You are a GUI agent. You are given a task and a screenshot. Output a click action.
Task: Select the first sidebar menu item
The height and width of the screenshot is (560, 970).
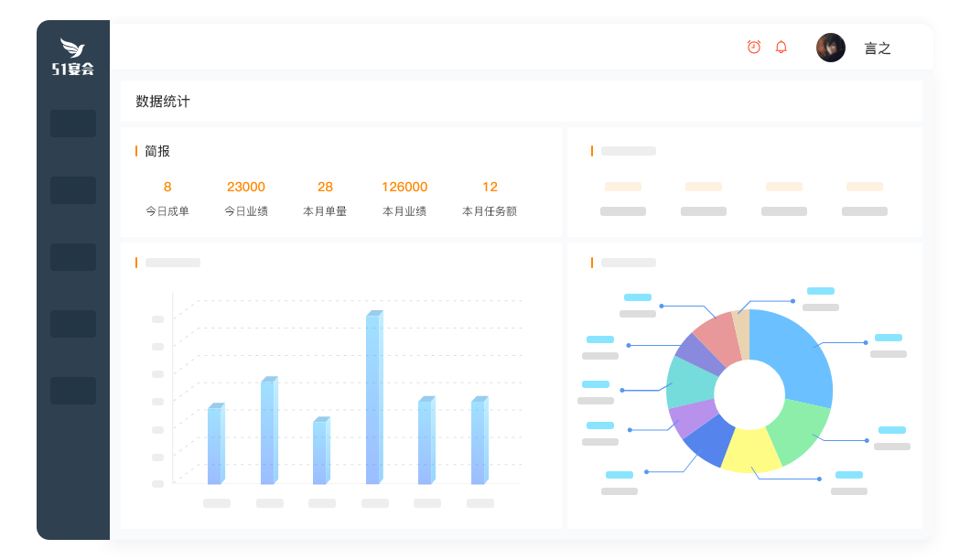coord(73,124)
